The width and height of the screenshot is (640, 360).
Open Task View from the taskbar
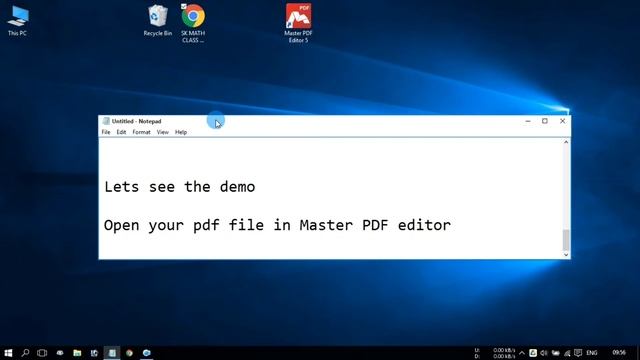pyautogui.click(x=42, y=353)
